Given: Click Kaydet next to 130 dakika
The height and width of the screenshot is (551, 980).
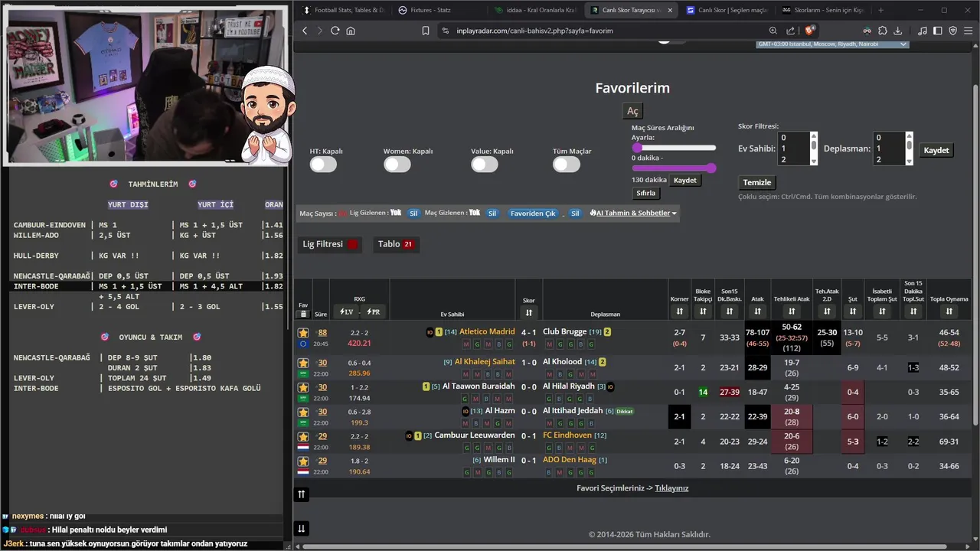Looking at the screenshot, I should tap(684, 180).
